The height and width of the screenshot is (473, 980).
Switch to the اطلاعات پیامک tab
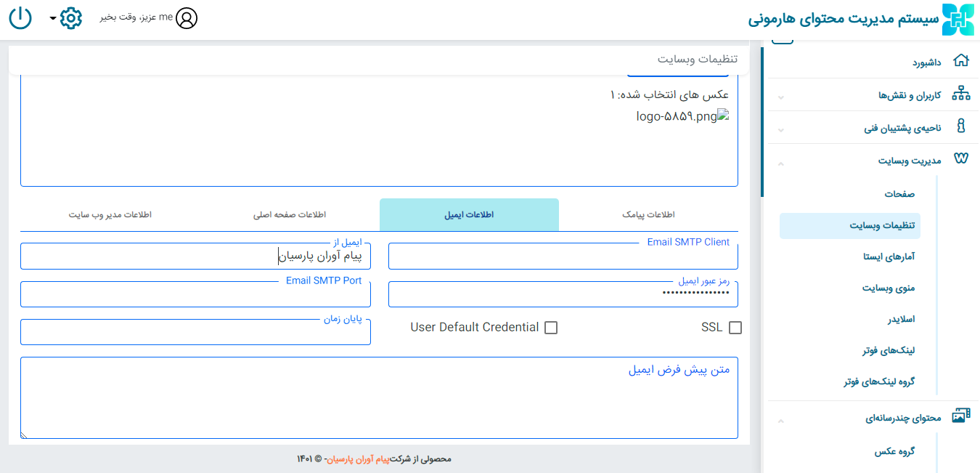[x=648, y=215]
